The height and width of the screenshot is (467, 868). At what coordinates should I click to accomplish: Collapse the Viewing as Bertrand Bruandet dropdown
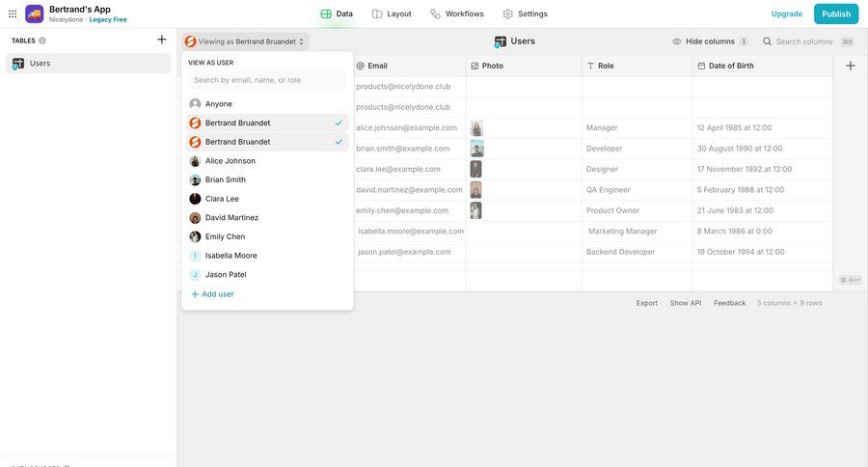point(245,41)
